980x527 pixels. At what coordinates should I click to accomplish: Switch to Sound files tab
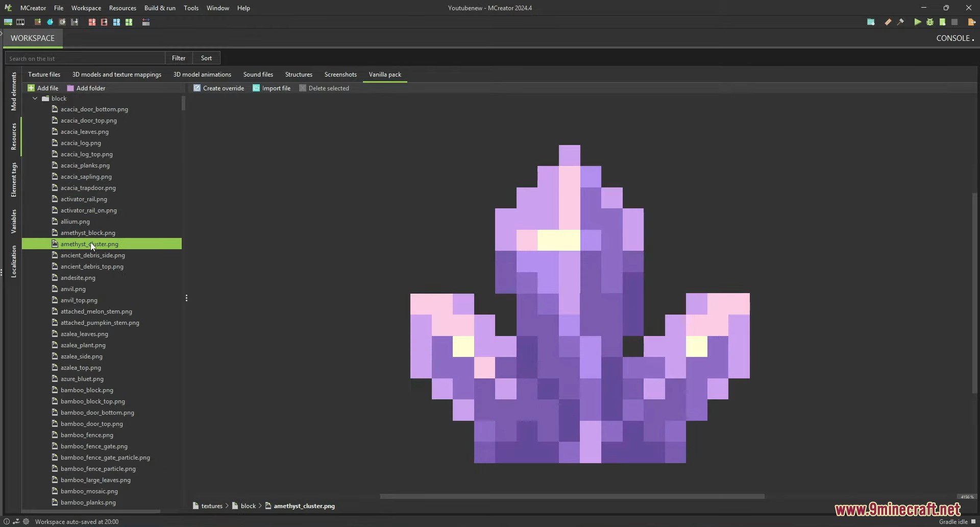[258, 75]
